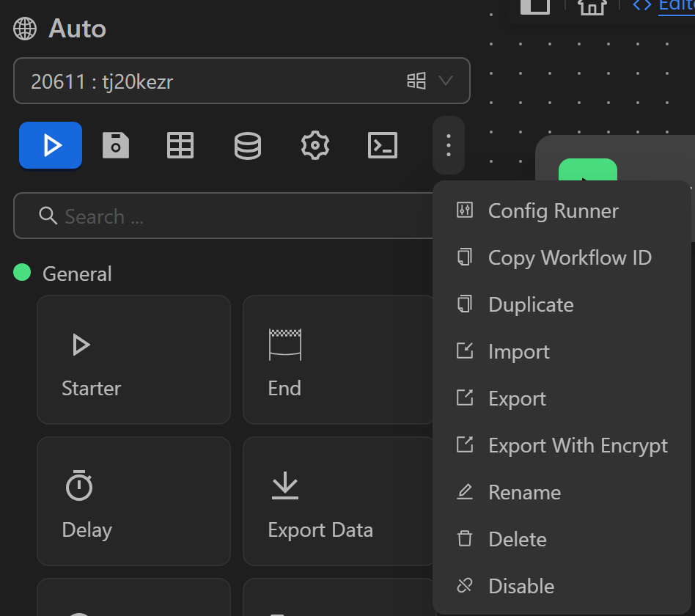Viewport: 695px width, 616px height.
Task: Expand the 20611 : tj20kezr workflow list
Action: pos(242,81)
